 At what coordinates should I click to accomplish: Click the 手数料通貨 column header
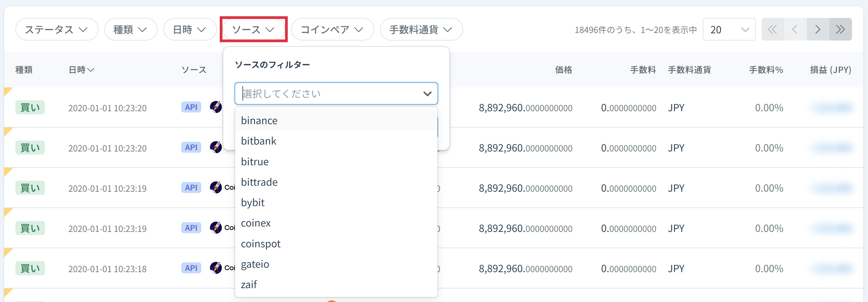689,70
